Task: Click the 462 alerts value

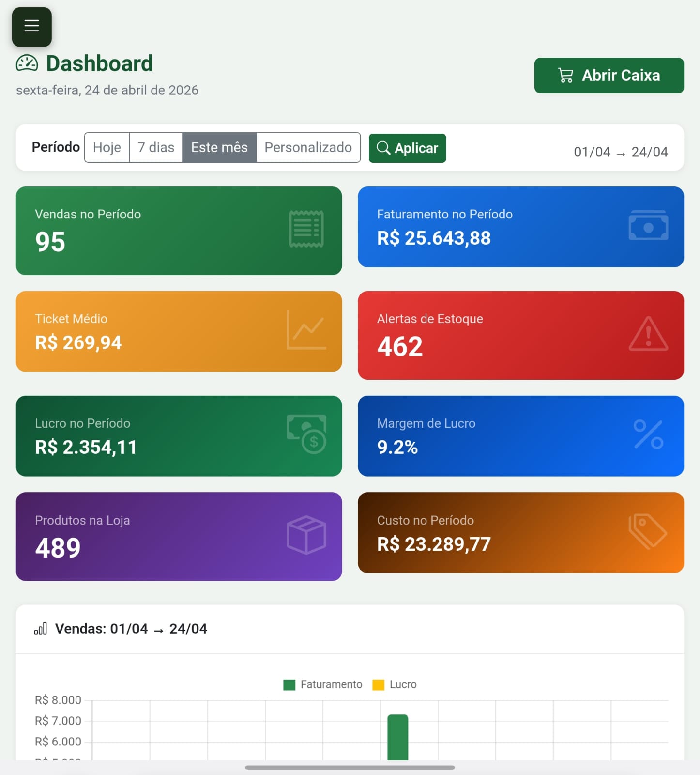Action: (400, 346)
